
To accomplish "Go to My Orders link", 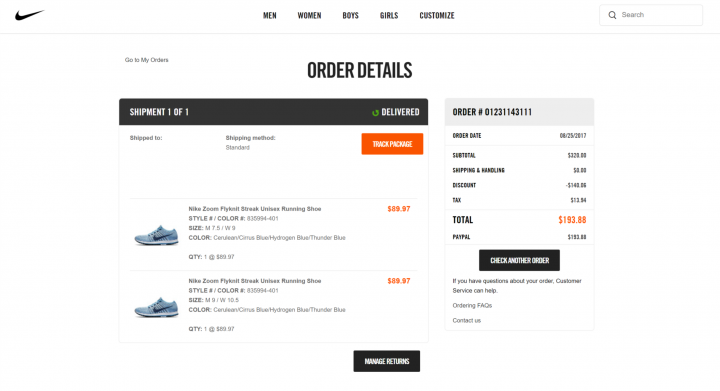I will [x=146, y=60].
